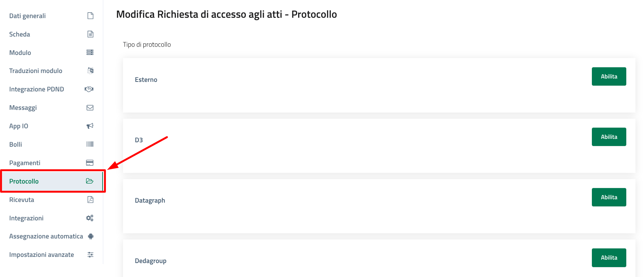Open the Ricevuta menu item
644x277 pixels.
click(22, 200)
